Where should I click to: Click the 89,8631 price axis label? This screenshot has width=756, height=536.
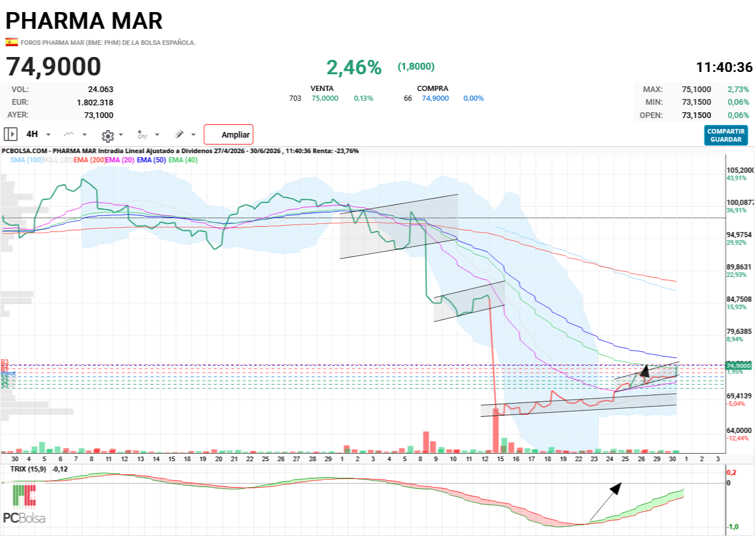point(739,267)
